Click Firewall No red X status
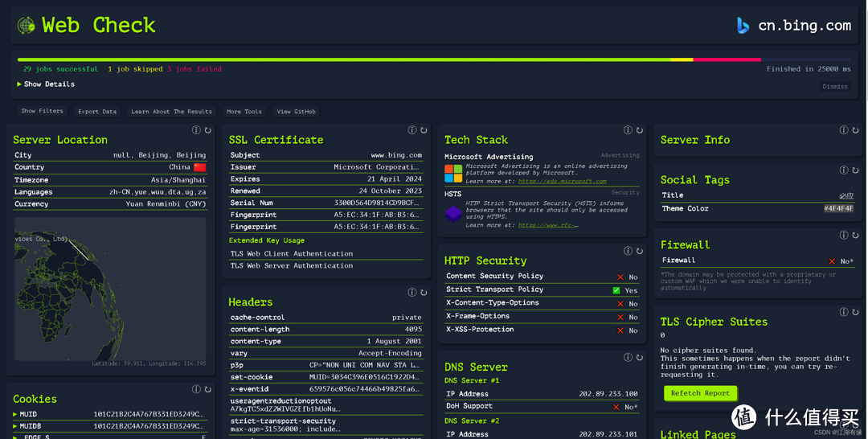This screenshot has width=868, height=439. (x=832, y=261)
